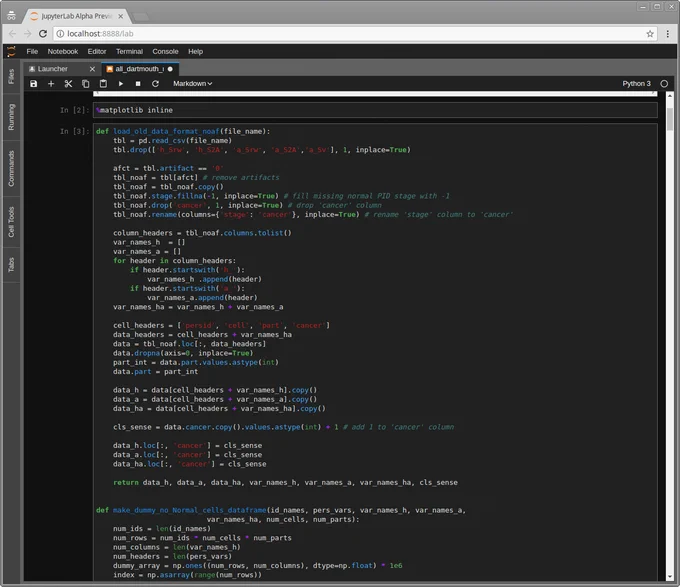Select the In [2] cell prompt

pyautogui.click(x=74, y=110)
